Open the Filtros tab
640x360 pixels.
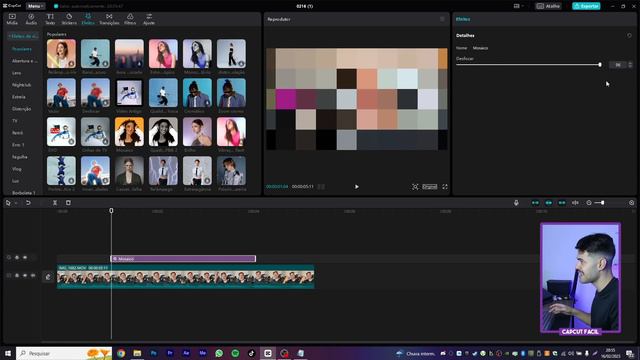coord(130,19)
